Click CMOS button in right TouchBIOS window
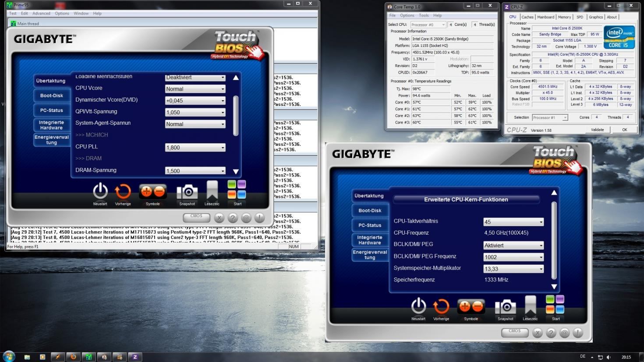This screenshot has height=362, width=644. tap(515, 332)
